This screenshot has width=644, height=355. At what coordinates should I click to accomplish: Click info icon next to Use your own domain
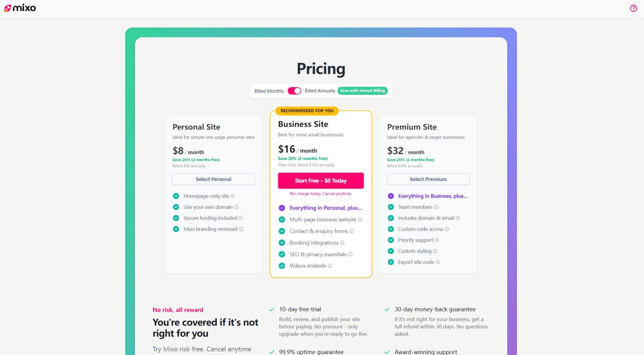point(236,207)
